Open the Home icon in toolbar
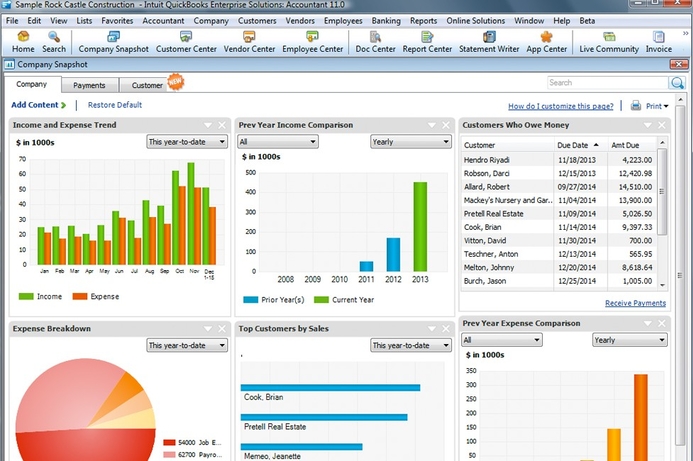The height and width of the screenshot is (461, 693). tap(23, 42)
